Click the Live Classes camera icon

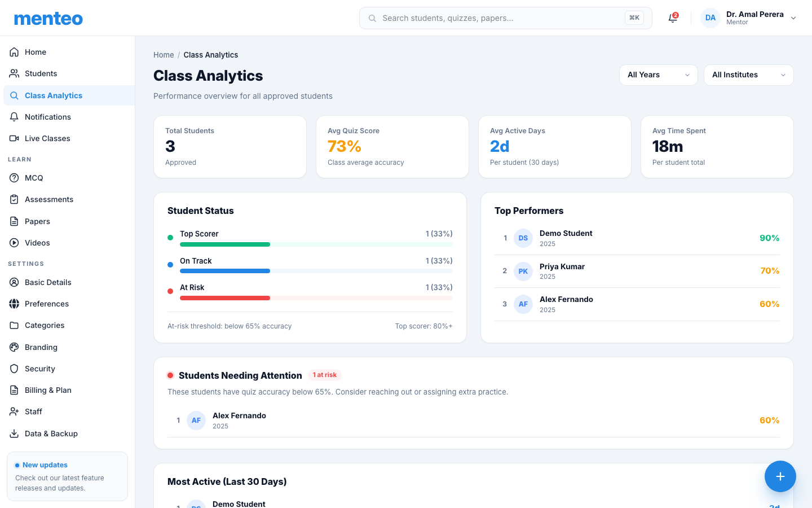[x=14, y=138]
